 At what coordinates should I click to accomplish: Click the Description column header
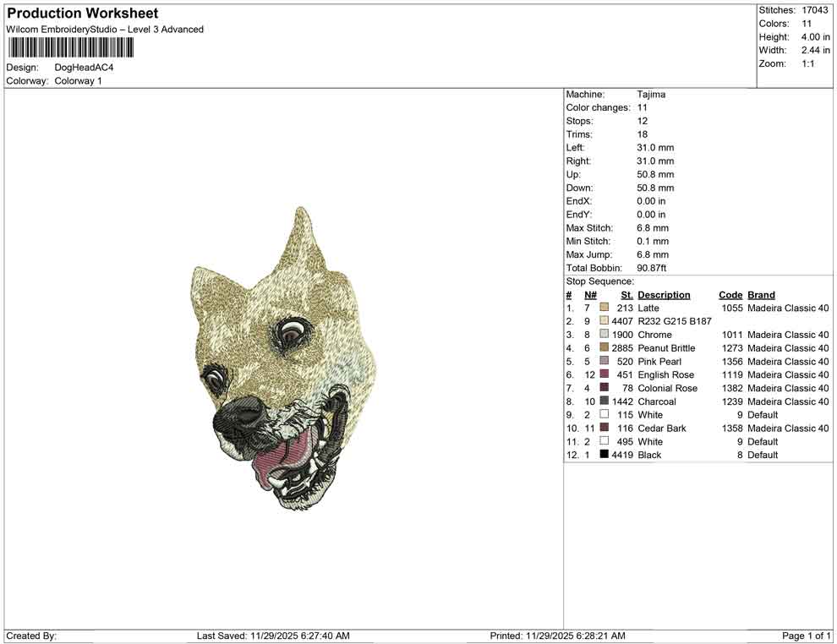click(665, 294)
